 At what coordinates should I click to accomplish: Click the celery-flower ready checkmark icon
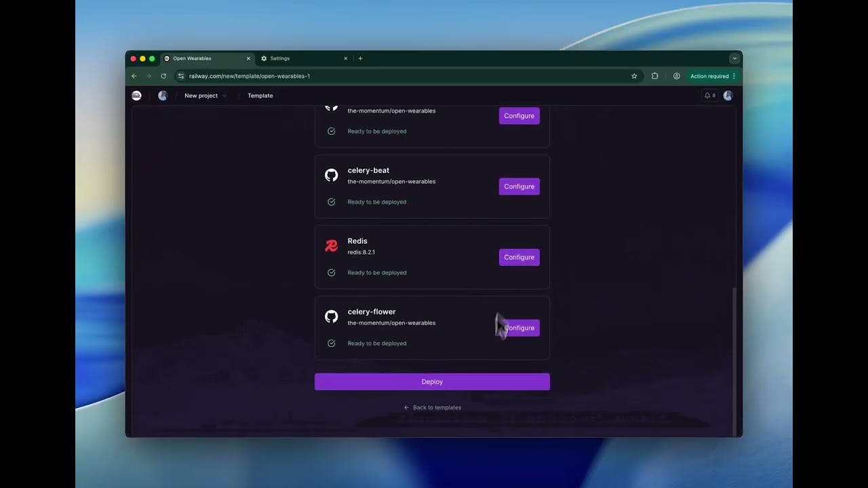[x=331, y=343]
